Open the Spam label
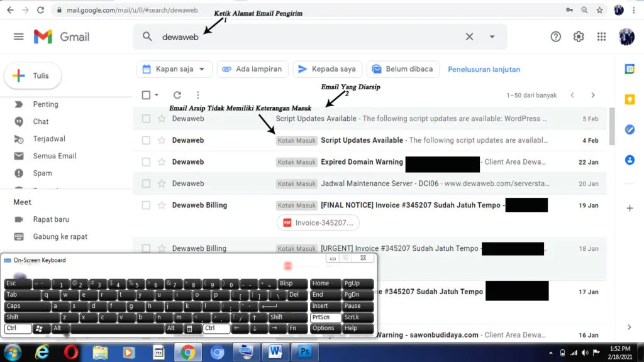 [42, 173]
